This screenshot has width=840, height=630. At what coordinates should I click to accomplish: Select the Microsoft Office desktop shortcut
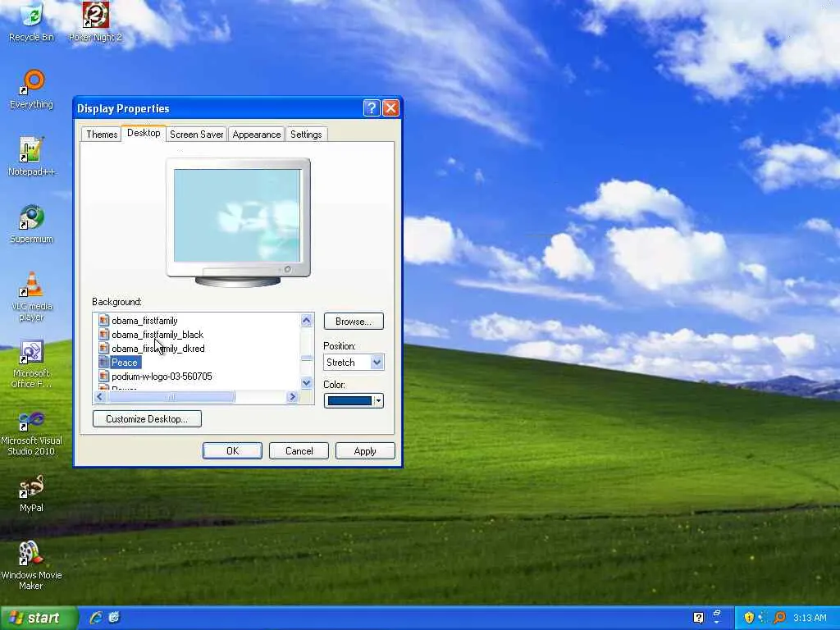pos(31,363)
